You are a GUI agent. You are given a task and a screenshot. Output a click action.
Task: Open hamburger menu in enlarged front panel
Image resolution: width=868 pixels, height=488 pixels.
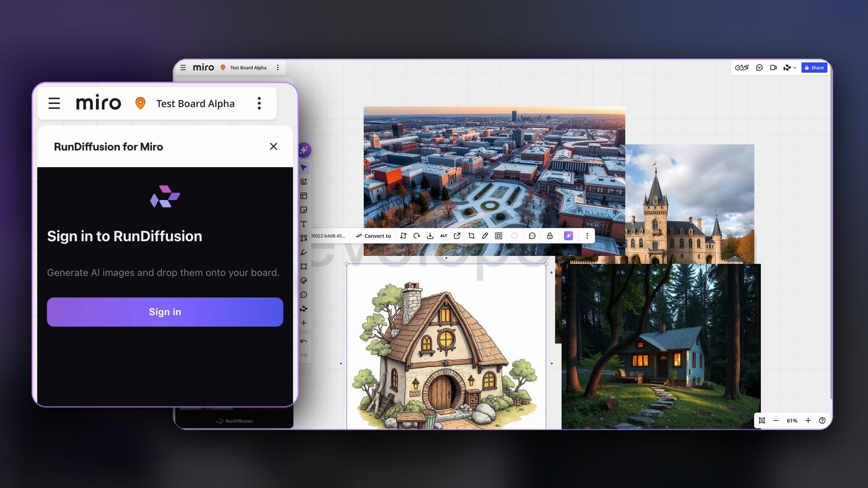[54, 103]
